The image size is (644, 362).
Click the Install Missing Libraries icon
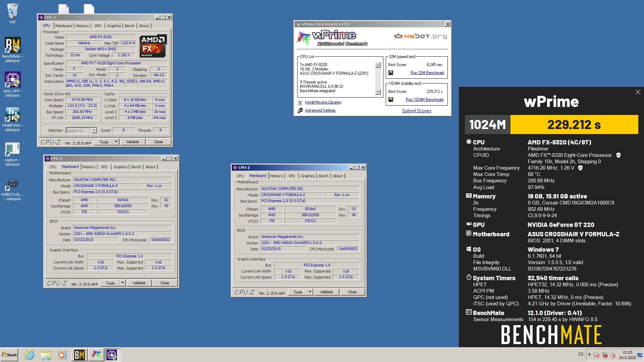click(300, 103)
